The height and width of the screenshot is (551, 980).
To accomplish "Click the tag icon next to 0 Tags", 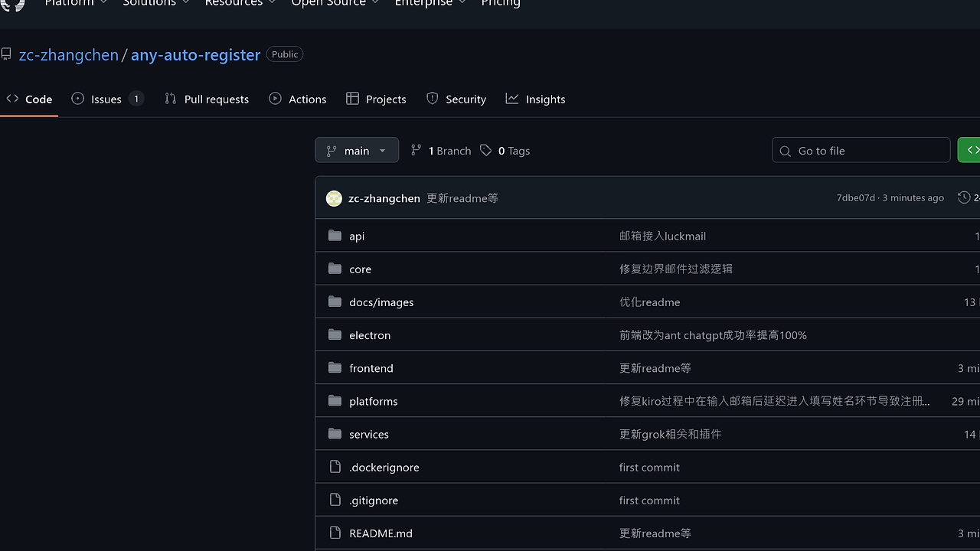I will [x=485, y=150].
